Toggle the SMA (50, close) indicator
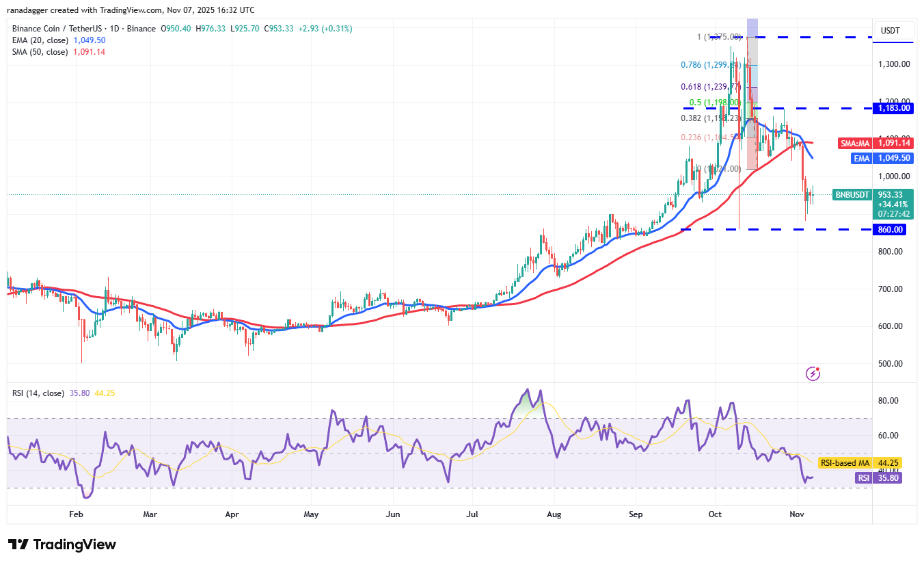 [41, 51]
